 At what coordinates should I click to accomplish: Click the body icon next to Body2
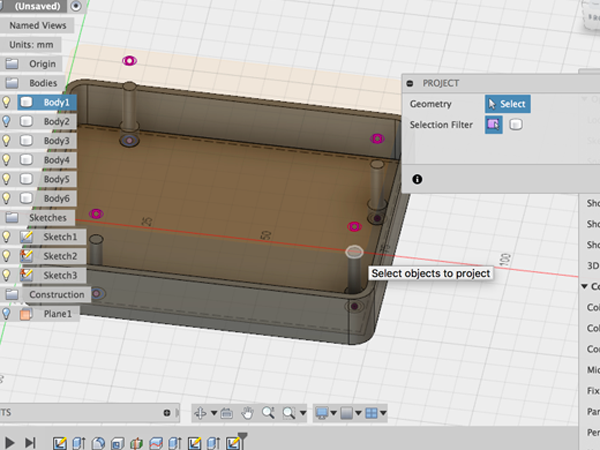26,121
